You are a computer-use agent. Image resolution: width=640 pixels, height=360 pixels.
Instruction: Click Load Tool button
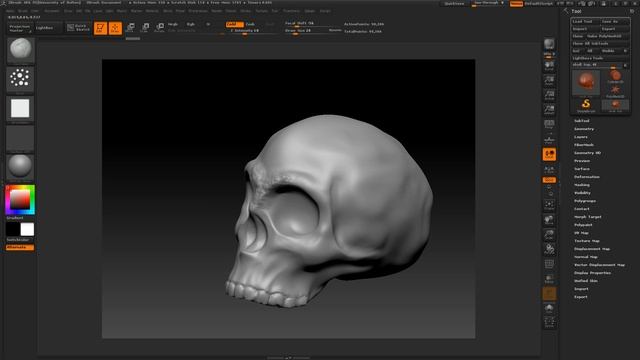[585, 21]
